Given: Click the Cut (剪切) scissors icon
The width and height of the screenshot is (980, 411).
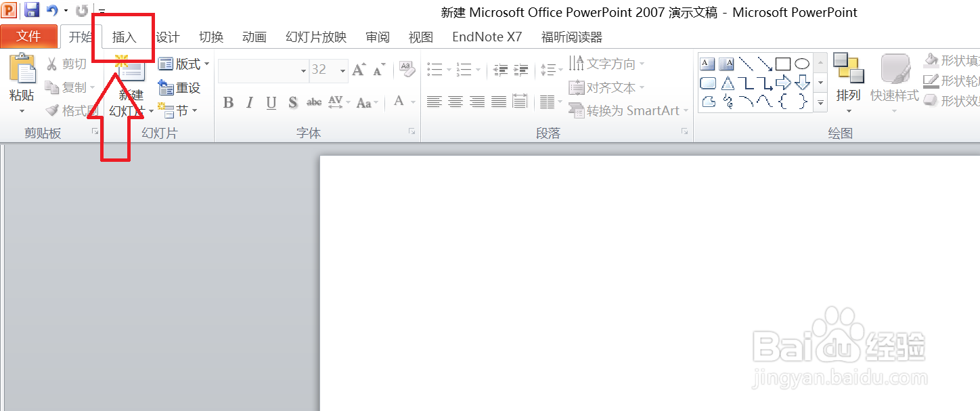Looking at the screenshot, I should (x=52, y=64).
